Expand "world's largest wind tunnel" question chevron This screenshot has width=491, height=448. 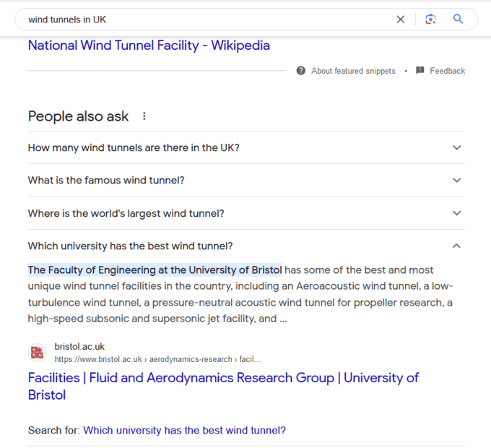(x=456, y=213)
